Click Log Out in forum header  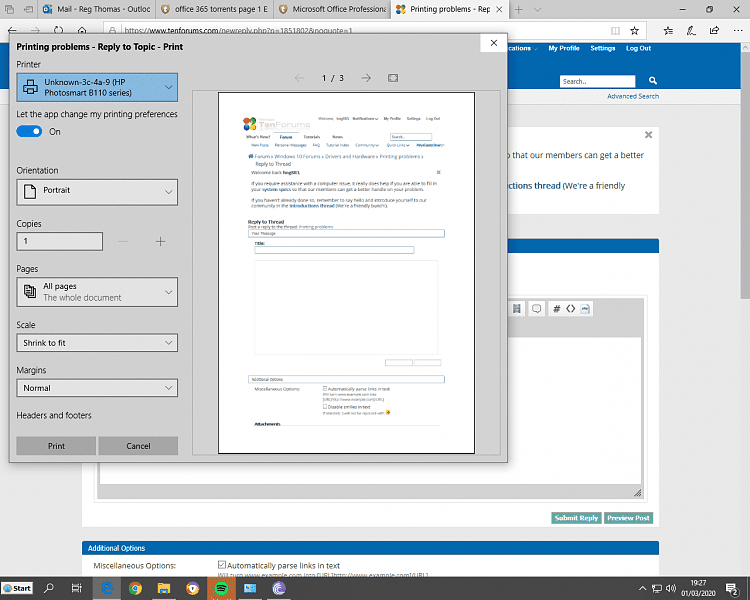coord(638,48)
